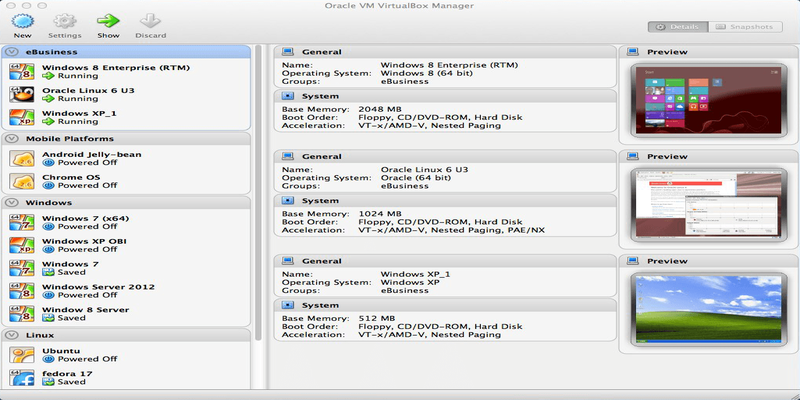Switch to the Snapshots tab
This screenshot has height=400, width=800.
(x=748, y=26)
